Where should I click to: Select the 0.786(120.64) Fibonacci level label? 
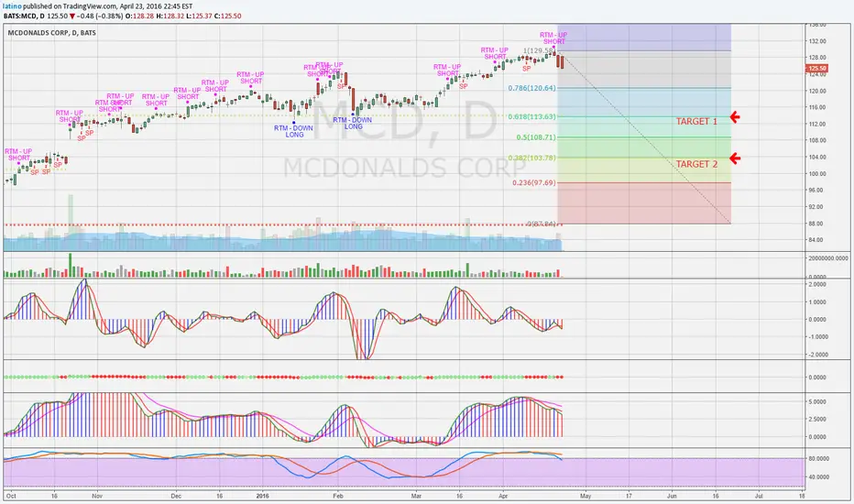(x=531, y=88)
